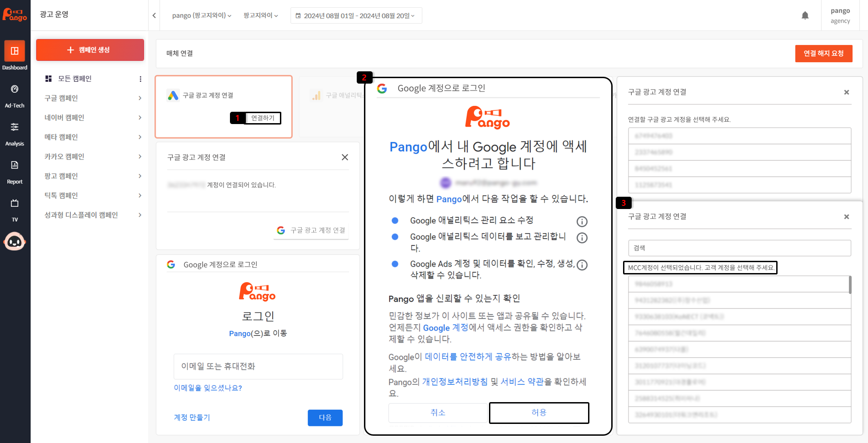The image size is (868, 443).
Task: Open the 모든 캠페인 three-dot menu
Action: pos(140,79)
